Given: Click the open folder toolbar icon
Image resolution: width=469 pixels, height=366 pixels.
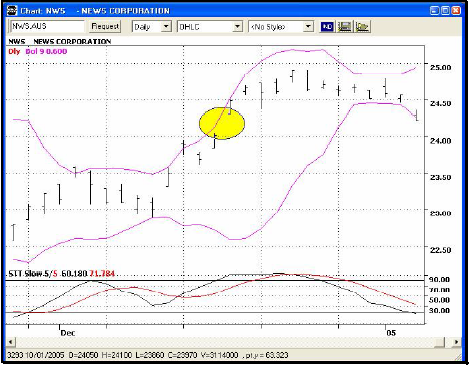Looking at the screenshot, I should (362, 27).
